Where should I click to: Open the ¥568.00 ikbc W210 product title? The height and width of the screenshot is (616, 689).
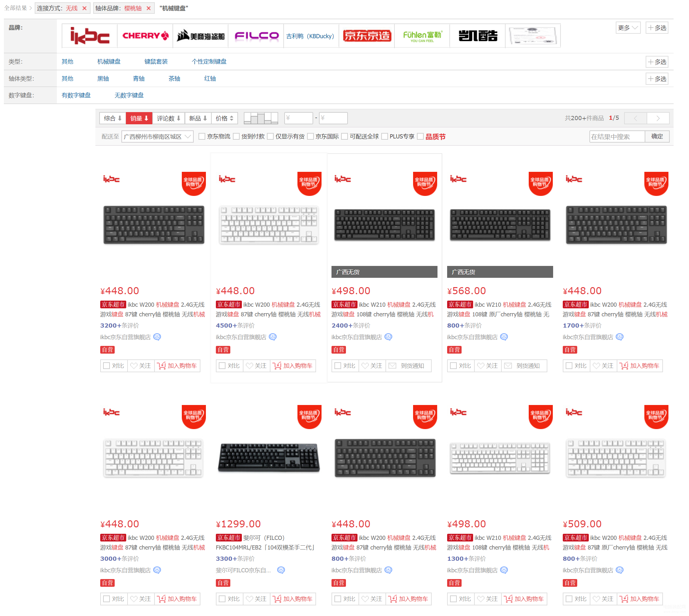pyautogui.click(x=499, y=309)
